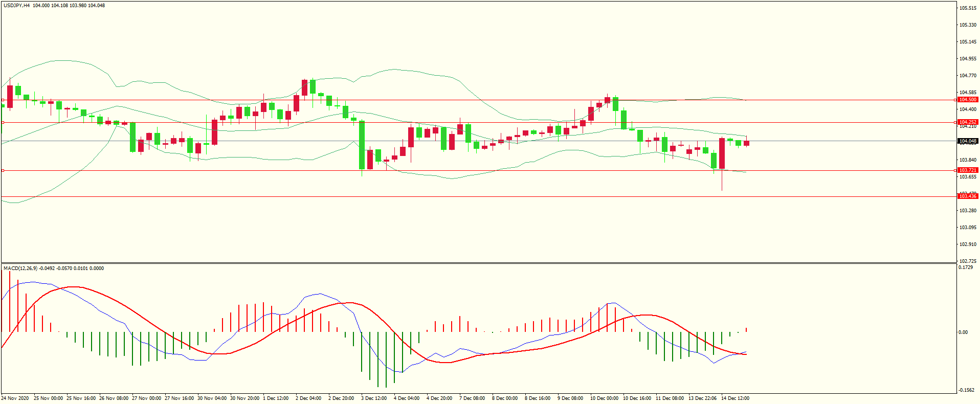Click the 102.910 price axis label
980x404 pixels.
968,244
